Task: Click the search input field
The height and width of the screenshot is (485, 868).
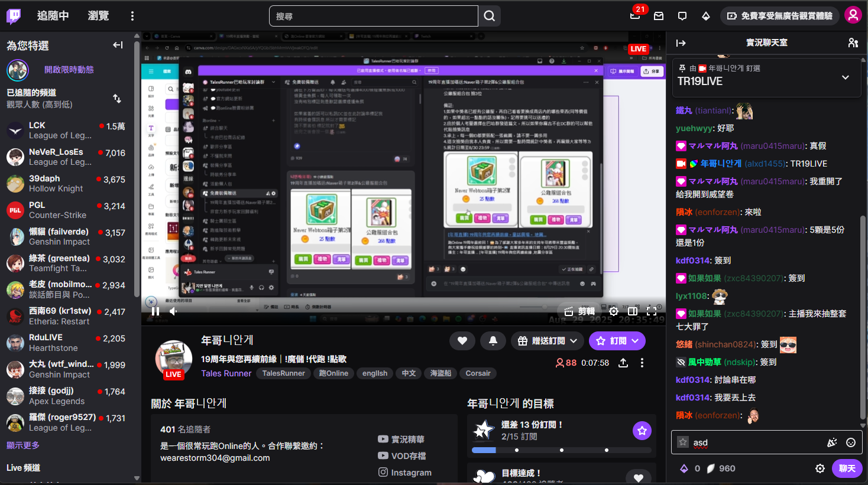Action: pyautogui.click(x=373, y=16)
